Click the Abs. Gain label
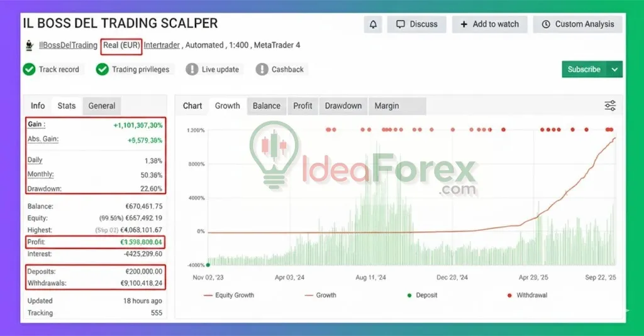Image resolution: width=644 pixels, height=336 pixels. coord(43,139)
